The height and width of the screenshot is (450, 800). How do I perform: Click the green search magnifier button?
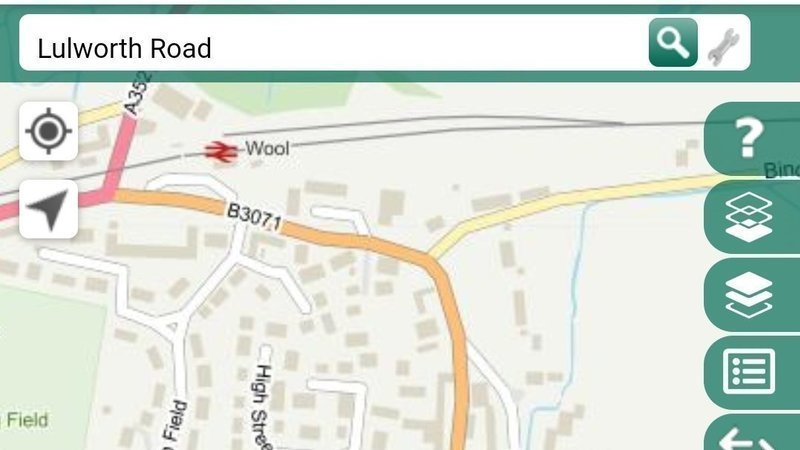coord(673,42)
